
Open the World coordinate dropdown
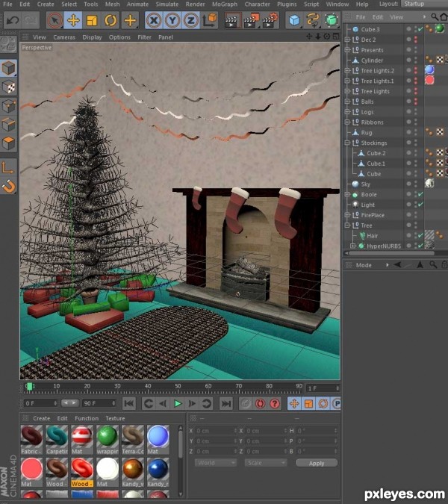pos(216,463)
